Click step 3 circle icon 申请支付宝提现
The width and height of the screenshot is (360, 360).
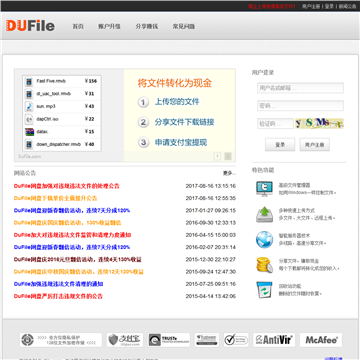(143, 143)
